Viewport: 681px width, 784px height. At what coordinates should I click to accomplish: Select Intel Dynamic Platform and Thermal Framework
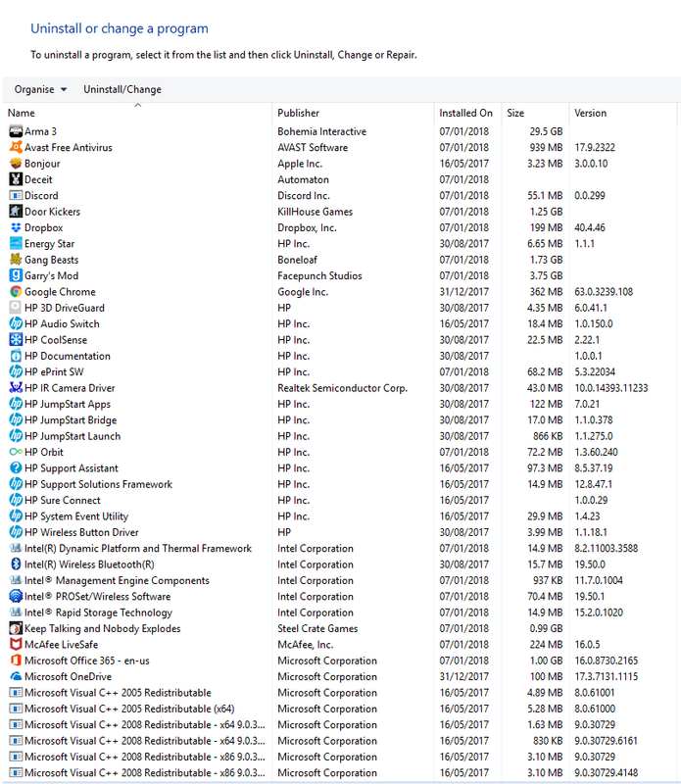pos(340,549)
